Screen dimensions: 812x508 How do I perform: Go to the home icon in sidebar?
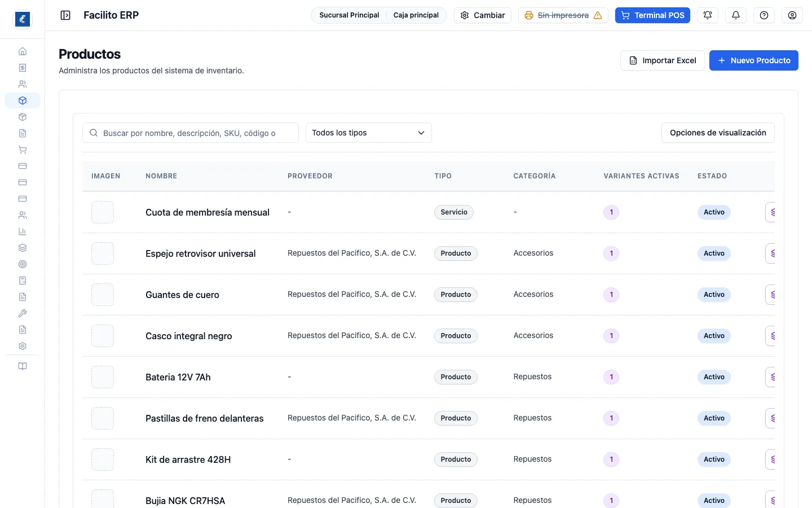(23, 51)
